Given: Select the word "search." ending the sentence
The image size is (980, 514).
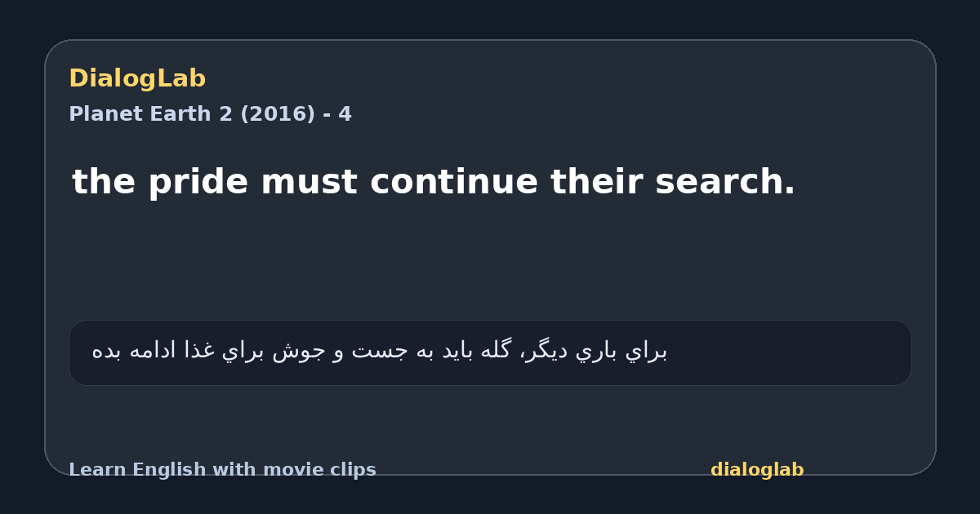Looking at the screenshot, I should 725,182.
